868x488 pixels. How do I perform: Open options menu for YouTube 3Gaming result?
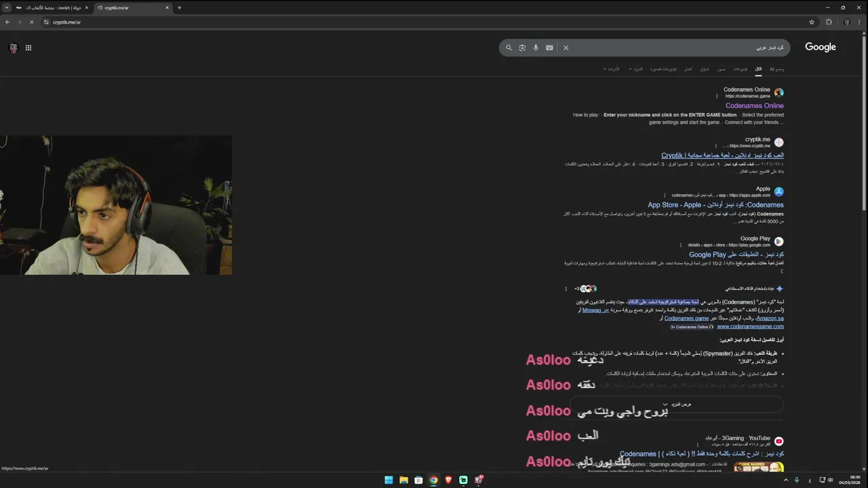pos(697,445)
